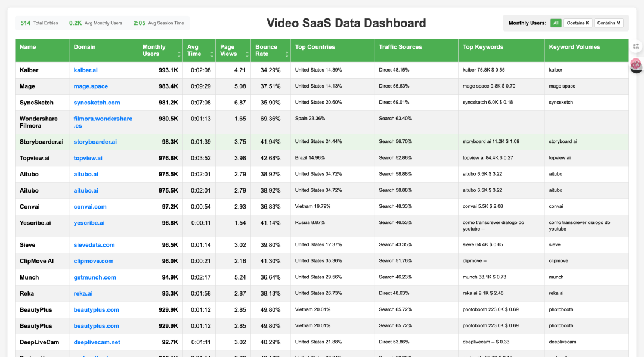
Task: Open the kaiber.ai domain link
Action: [85, 70]
